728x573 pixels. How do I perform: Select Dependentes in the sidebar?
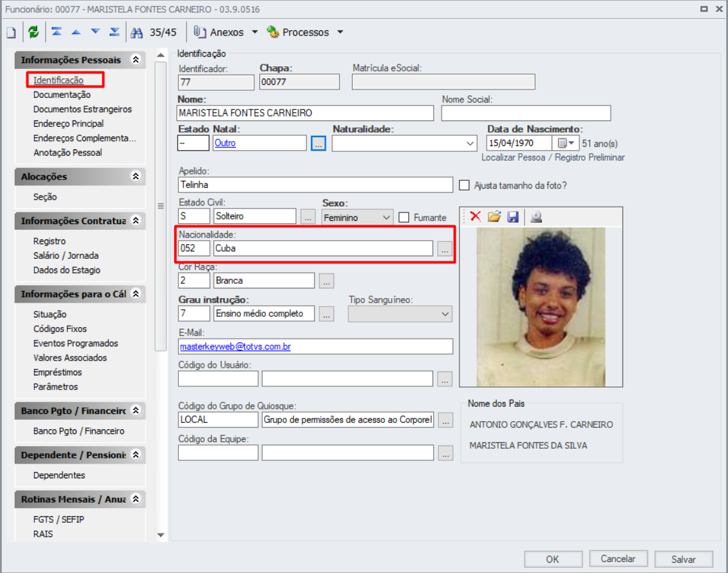click(59, 475)
